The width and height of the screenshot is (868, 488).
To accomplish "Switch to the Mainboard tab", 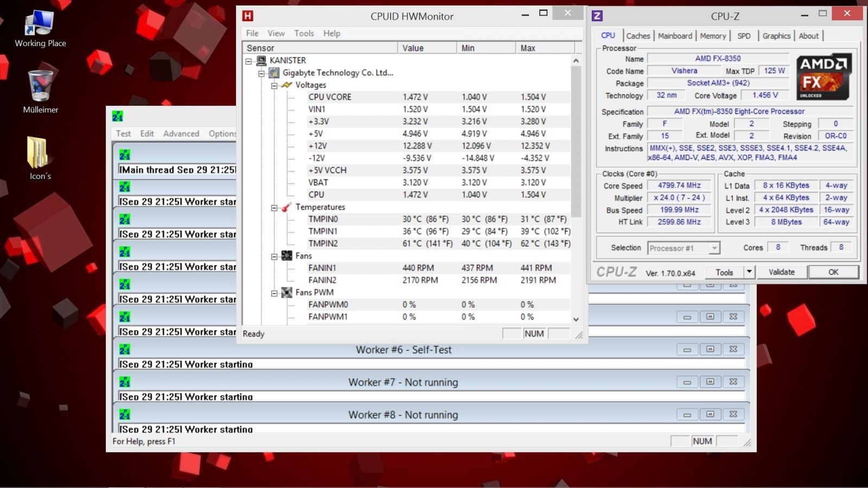I will point(675,36).
